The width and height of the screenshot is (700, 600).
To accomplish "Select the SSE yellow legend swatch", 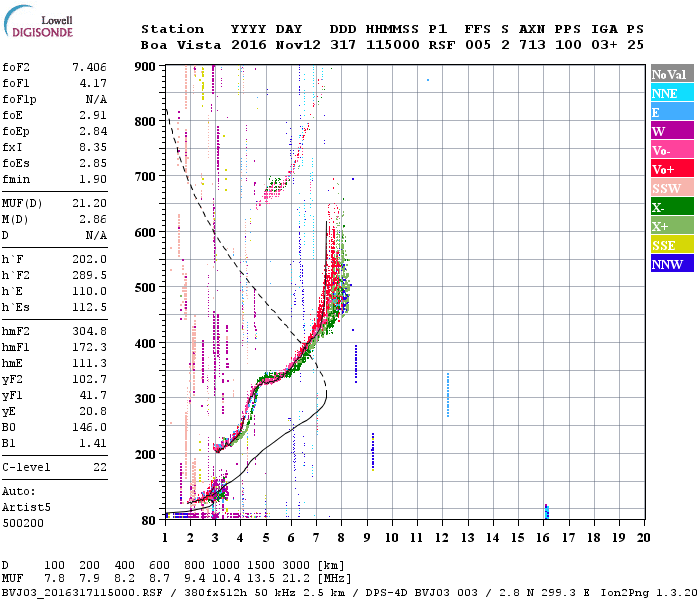I will click(672, 245).
